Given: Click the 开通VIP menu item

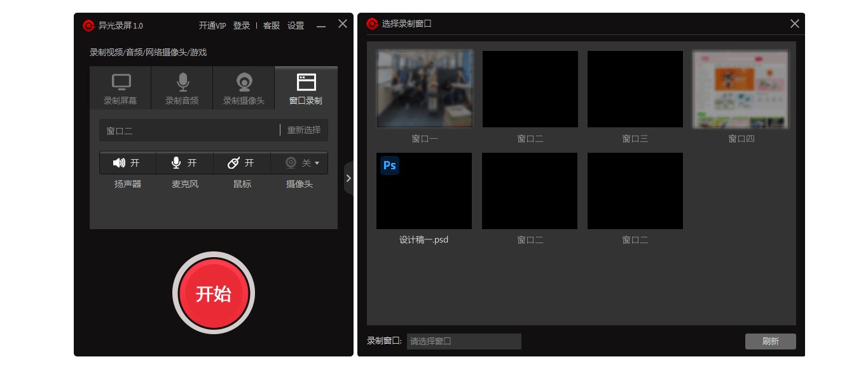Looking at the screenshot, I should [x=212, y=26].
